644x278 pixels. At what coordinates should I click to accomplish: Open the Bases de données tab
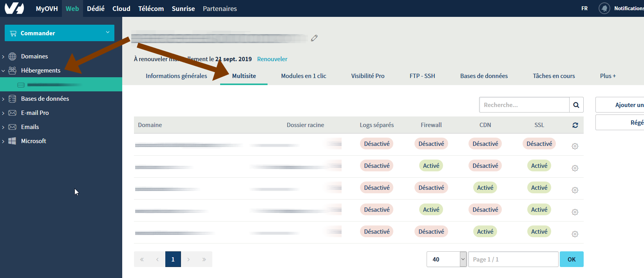point(484,76)
